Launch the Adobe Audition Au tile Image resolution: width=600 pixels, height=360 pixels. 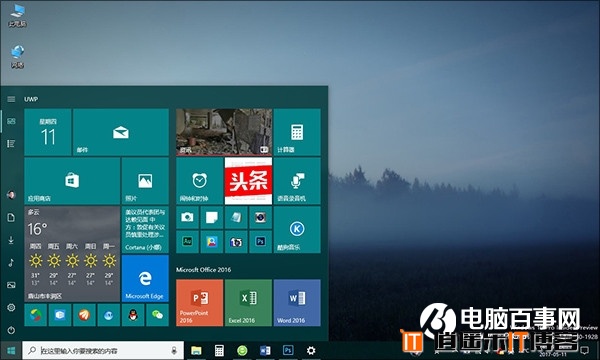click(188, 241)
